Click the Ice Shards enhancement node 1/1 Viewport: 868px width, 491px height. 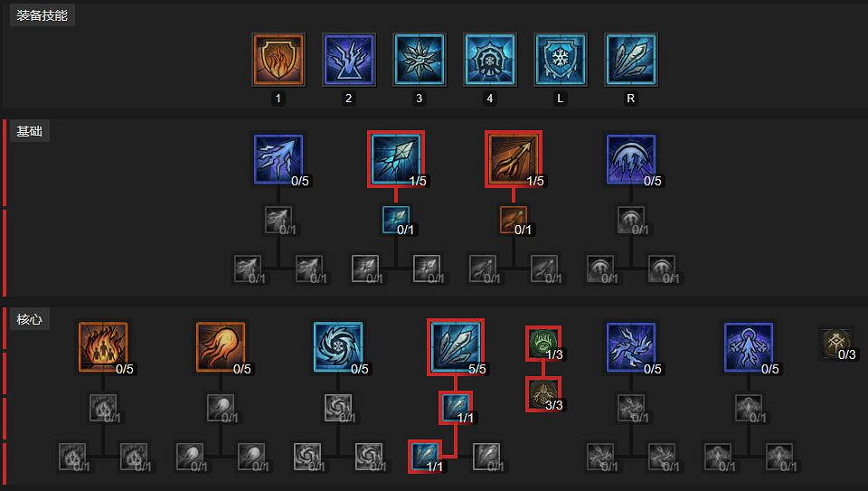pos(456,408)
